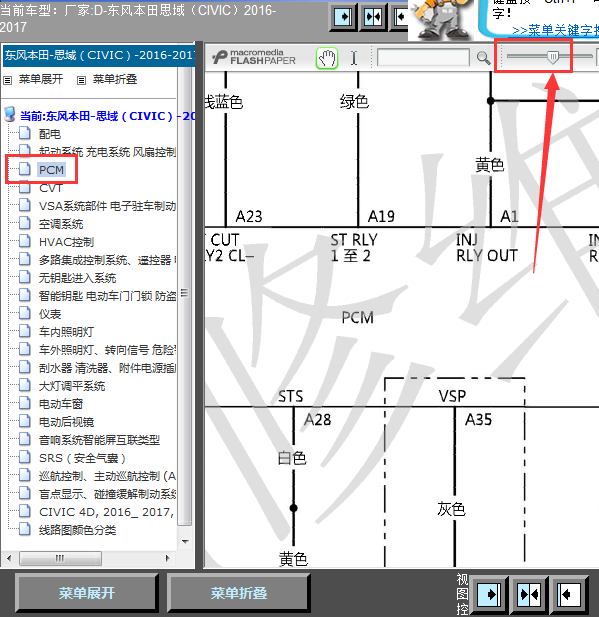Click the FlashPaper zoom slider handle
This screenshot has width=599, height=617.
pos(553,57)
